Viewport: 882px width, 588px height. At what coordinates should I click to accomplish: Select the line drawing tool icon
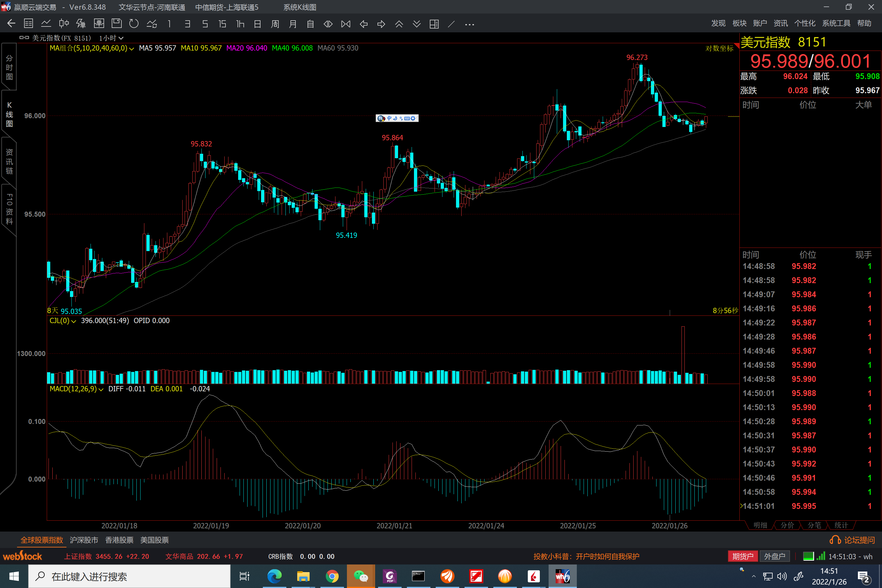click(452, 24)
